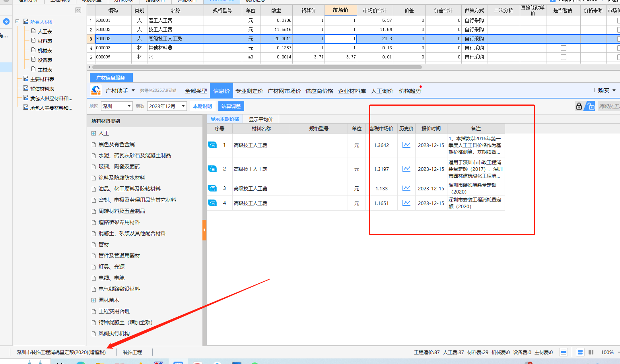Viewport: 620px width, 364px height.
Task: Expand the 人工 category node
Action: point(94,134)
